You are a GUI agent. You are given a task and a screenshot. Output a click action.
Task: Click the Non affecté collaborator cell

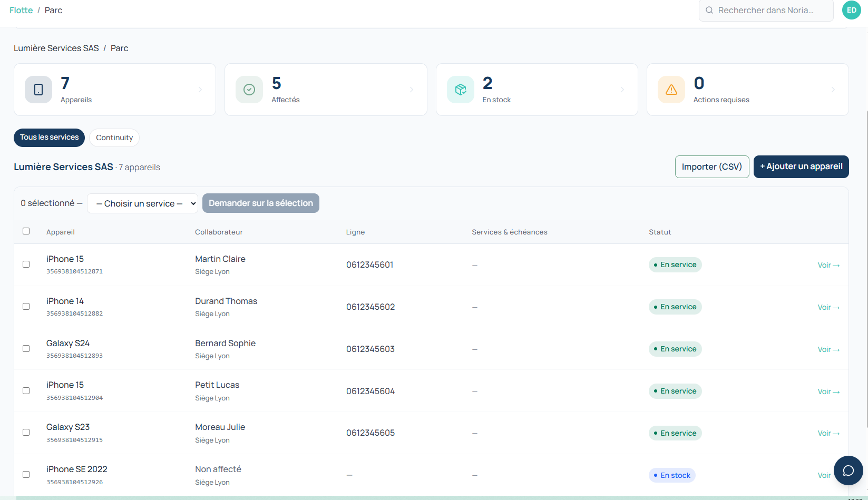(x=218, y=469)
